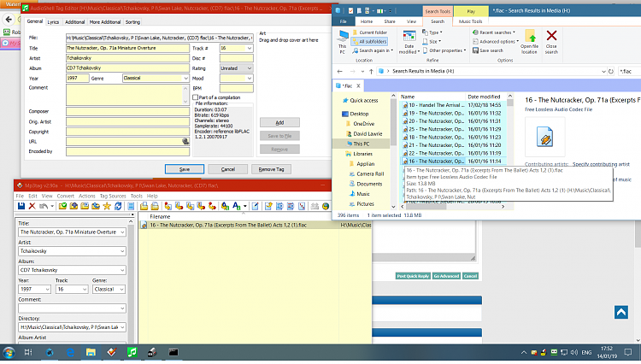This screenshot has width=641, height=364.
Task: Click 'Go Advanced' button on web page
Action: pyautogui.click(x=446, y=276)
